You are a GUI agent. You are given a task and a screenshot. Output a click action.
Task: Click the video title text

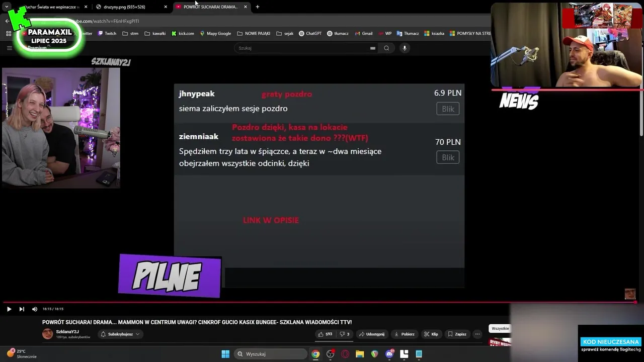click(197, 322)
